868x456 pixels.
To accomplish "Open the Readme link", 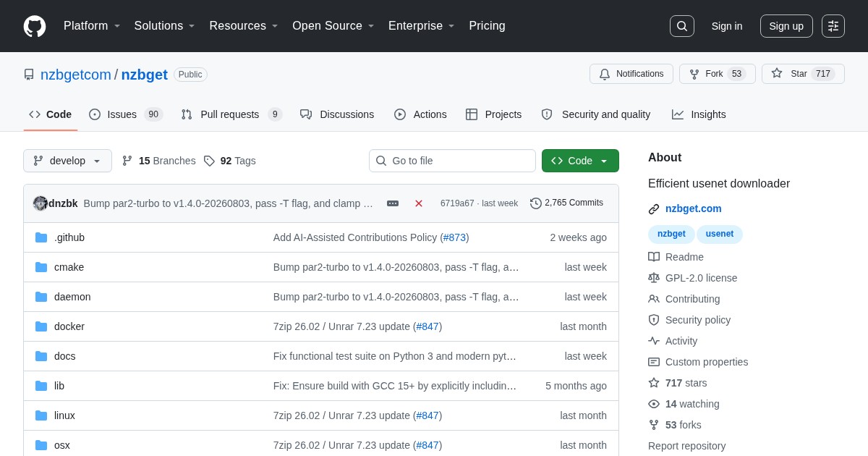I will pyautogui.click(x=676, y=257).
